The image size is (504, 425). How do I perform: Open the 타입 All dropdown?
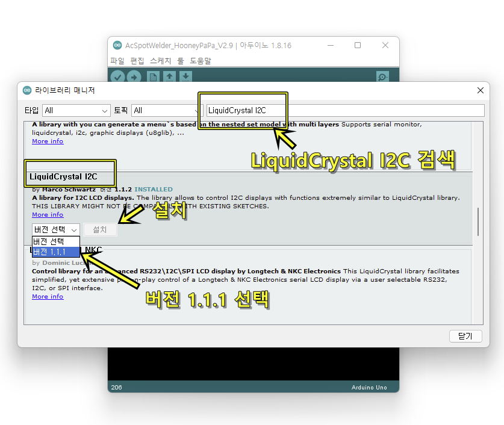click(76, 111)
